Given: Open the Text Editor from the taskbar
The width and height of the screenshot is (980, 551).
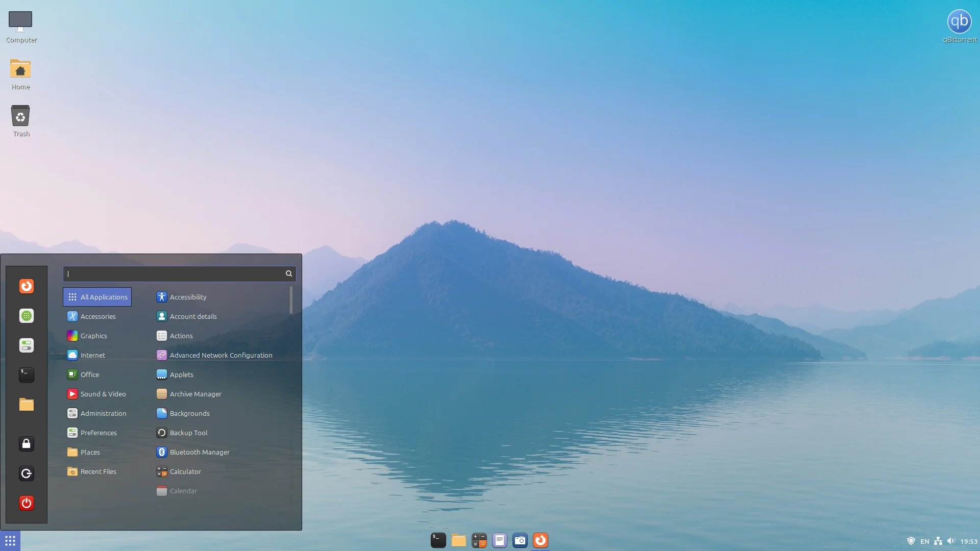Looking at the screenshot, I should click(x=499, y=540).
